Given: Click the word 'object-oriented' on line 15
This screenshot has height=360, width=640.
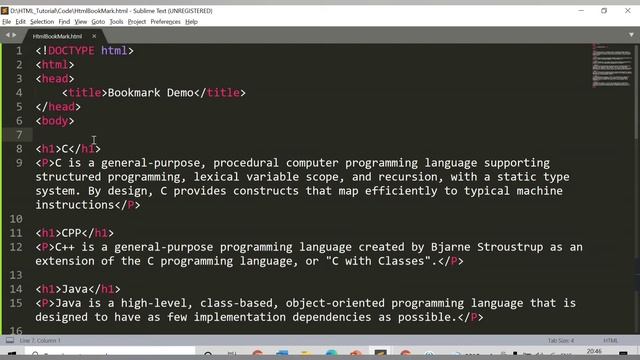Looking at the screenshot, I should click(x=335, y=303).
